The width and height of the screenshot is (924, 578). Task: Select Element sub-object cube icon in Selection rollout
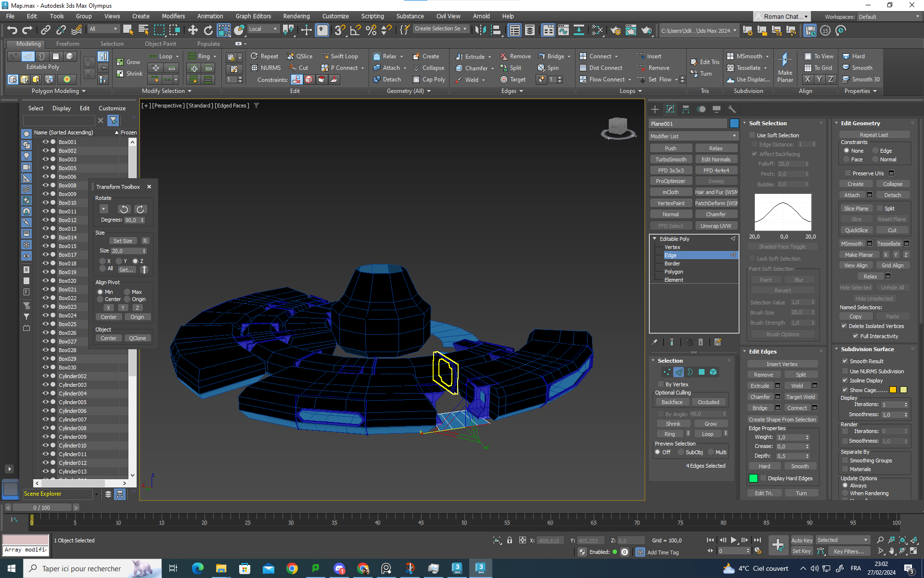coord(713,372)
